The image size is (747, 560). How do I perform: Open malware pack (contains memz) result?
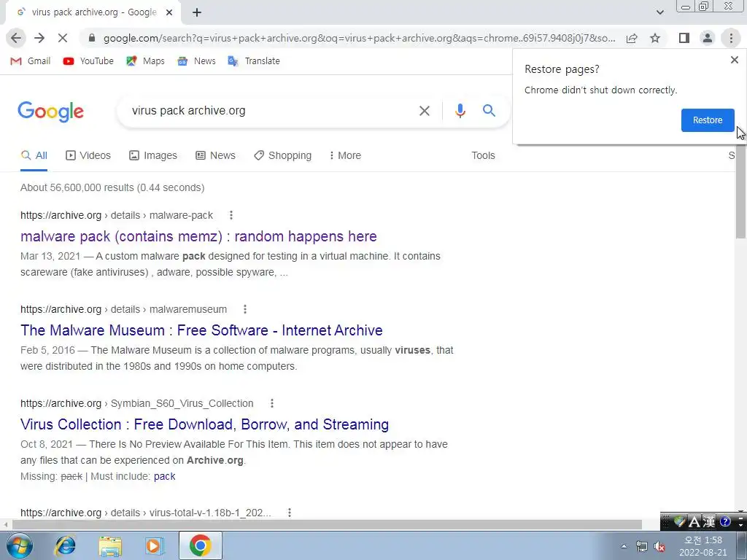click(198, 236)
